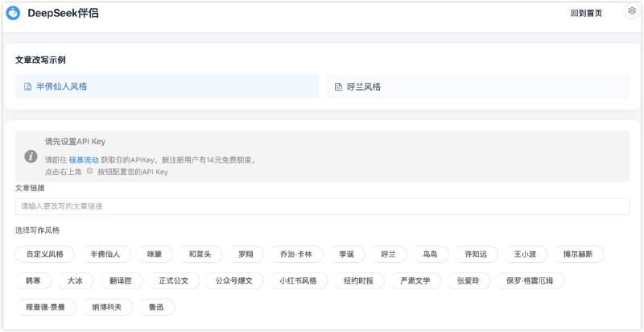The height and width of the screenshot is (332, 644).
Task: Select the 呼兰 style chip
Action: tap(389, 255)
